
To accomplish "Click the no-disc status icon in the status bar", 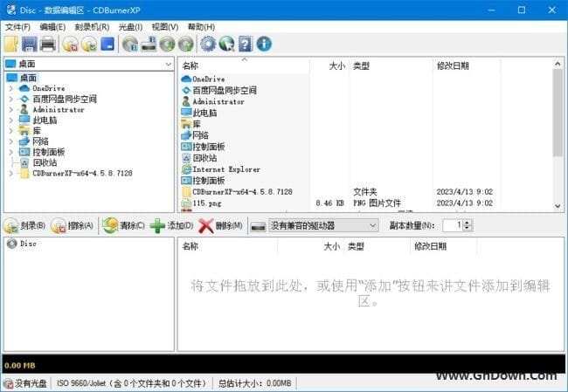I will [x=8, y=383].
